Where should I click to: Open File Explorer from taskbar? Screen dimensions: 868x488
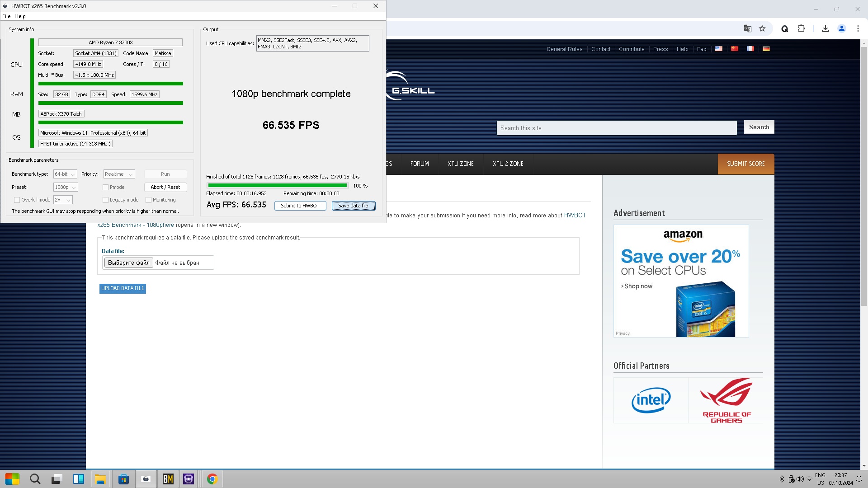100,479
